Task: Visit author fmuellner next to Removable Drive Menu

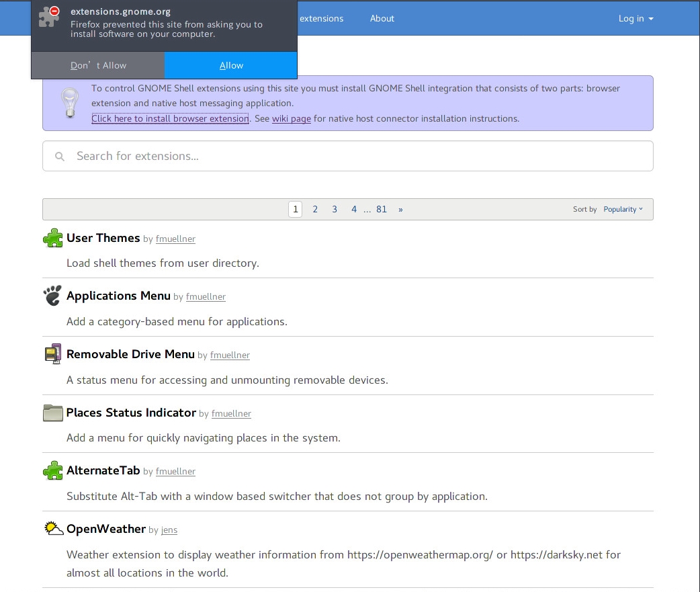Action: [230, 355]
